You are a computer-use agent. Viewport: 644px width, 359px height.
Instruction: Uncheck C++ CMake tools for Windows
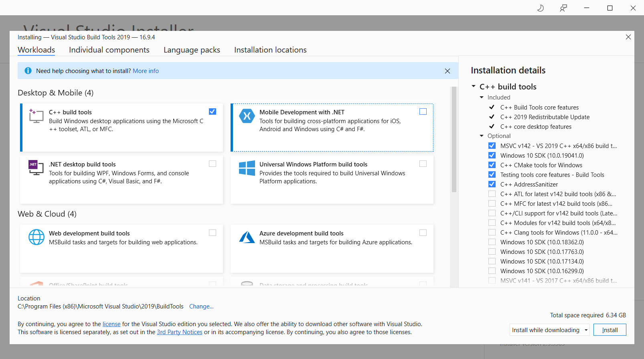(492, 165)
